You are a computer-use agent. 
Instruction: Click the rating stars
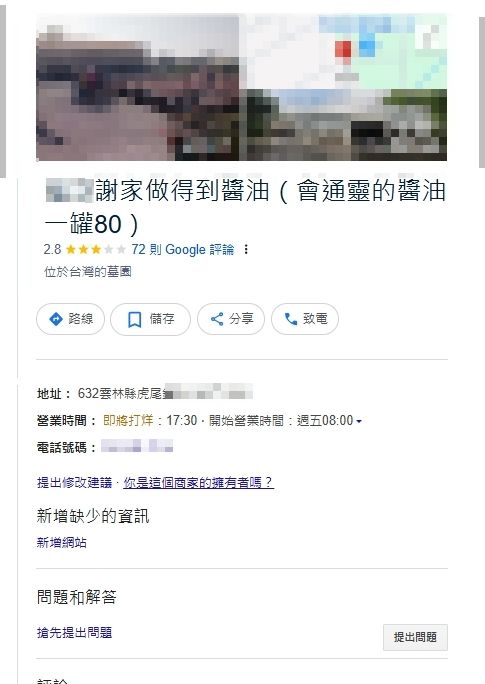pyautogui.click(x=96, y=249)
